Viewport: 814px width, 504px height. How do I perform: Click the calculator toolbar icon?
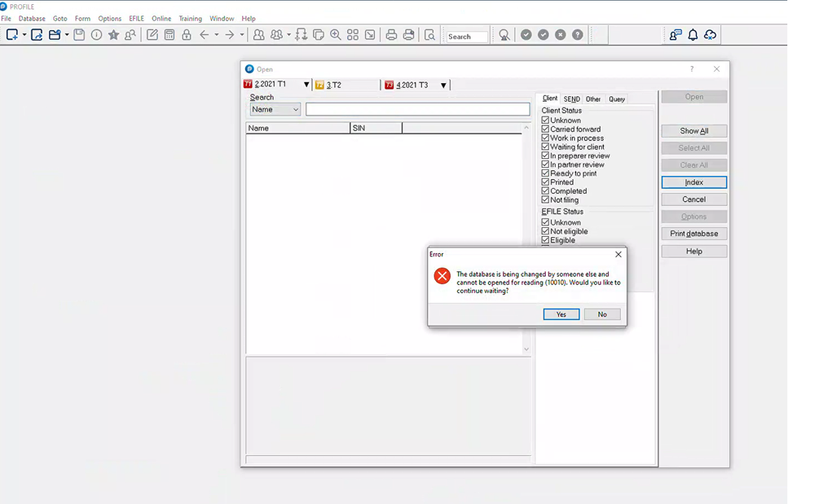tap(169, 35)
